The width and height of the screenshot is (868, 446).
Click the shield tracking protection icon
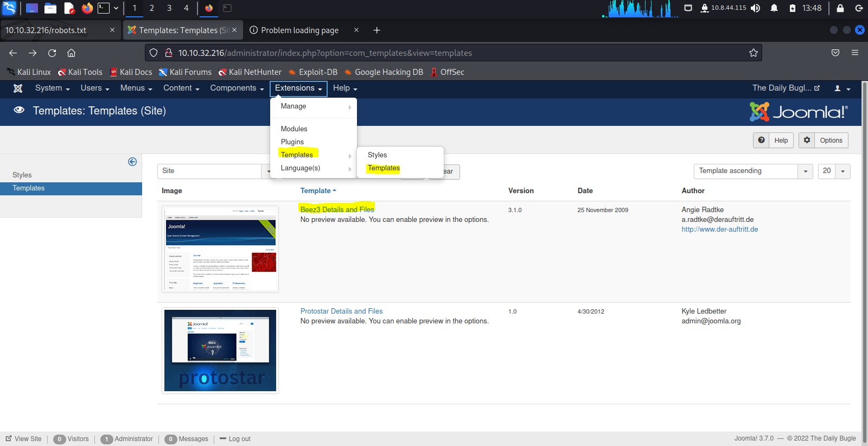pos(154,53)
